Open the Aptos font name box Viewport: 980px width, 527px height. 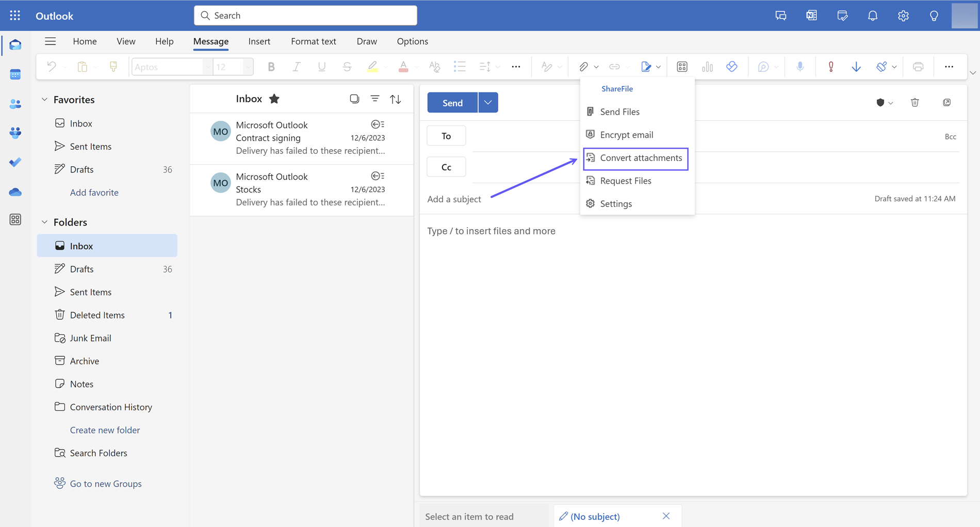[x=172, y=67]
